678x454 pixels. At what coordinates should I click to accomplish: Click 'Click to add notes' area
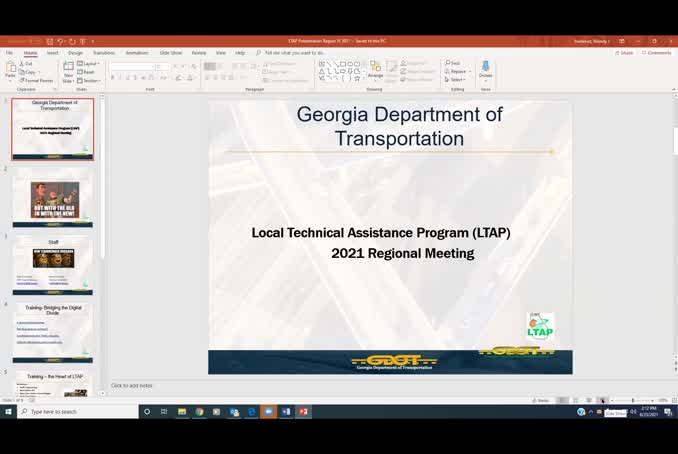[131, 385]
